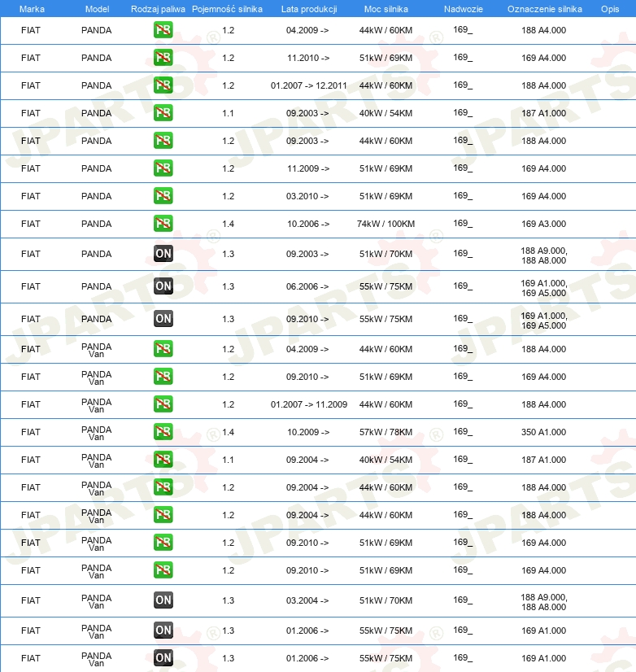Click the petrol icon in the 57kW / 78KM row
Viewport: 636px width, 672px height.
point(163,432)
